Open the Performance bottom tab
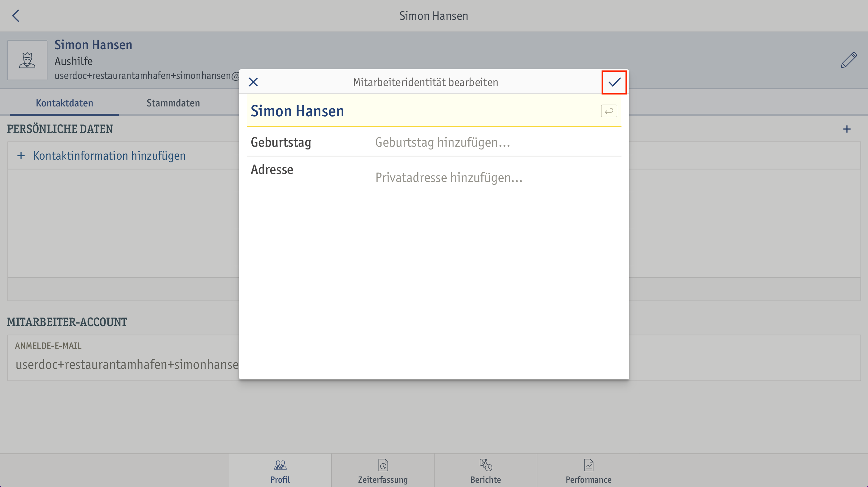This screenshot has height=487, width=868. pyautogui.click(x=588, y=471)
